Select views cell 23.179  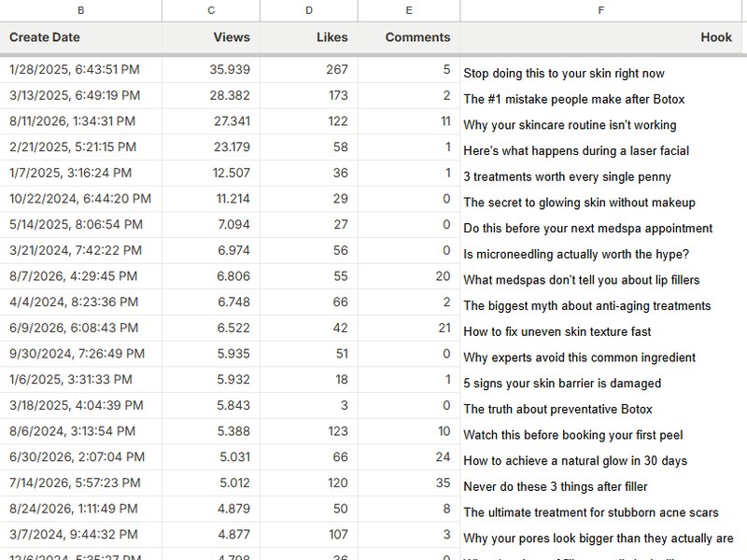(211, 147)
